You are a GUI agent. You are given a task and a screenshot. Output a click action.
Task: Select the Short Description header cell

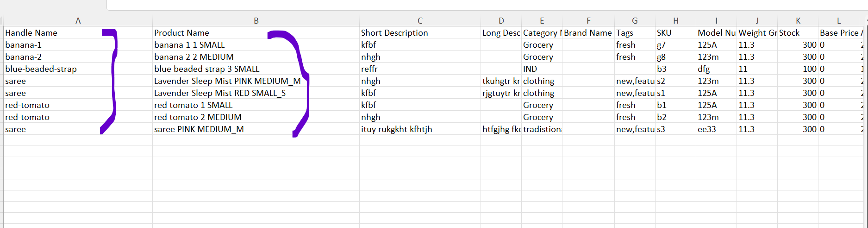click(x=420, y=33)
